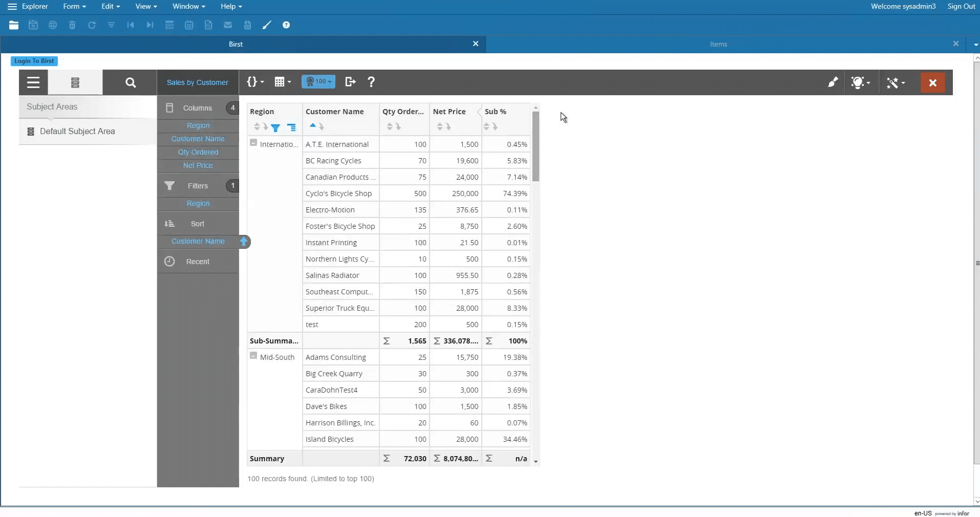Viewport: 980px width, 517px height.
Task: Collapse the Mid-South region group
Action: click(x=253, y=356)
